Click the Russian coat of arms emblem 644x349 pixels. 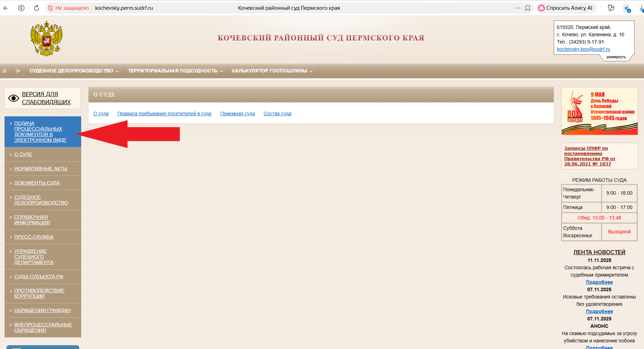point(46,38)
